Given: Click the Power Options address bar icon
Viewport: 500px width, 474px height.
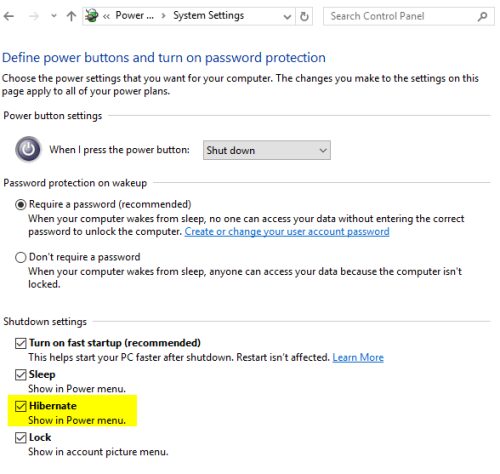Looking at the screenshot, I should coord(91,16).
